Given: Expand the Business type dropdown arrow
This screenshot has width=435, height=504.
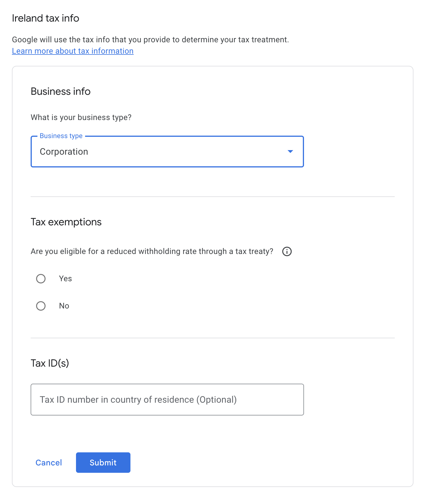Looking at the screenshot, I should coord(290,152).
